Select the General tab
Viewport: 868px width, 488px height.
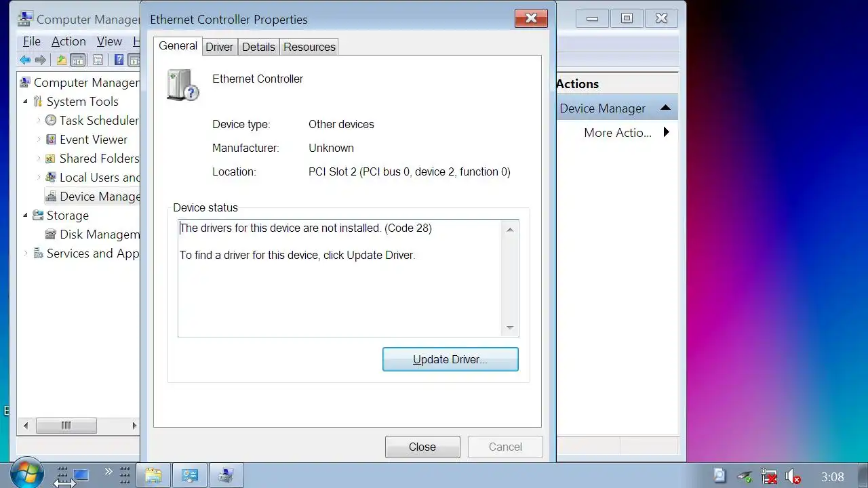[178, 45]
